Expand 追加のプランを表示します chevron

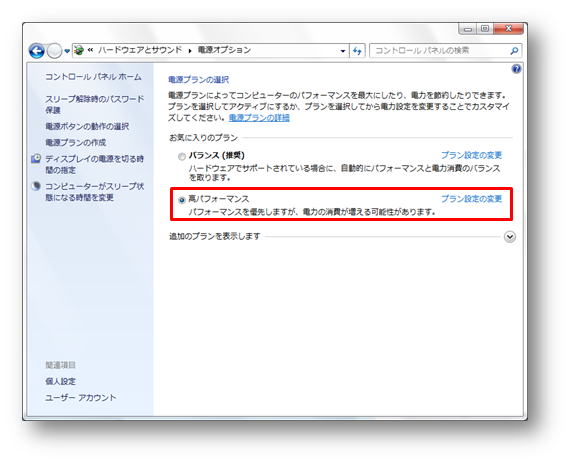510,237
